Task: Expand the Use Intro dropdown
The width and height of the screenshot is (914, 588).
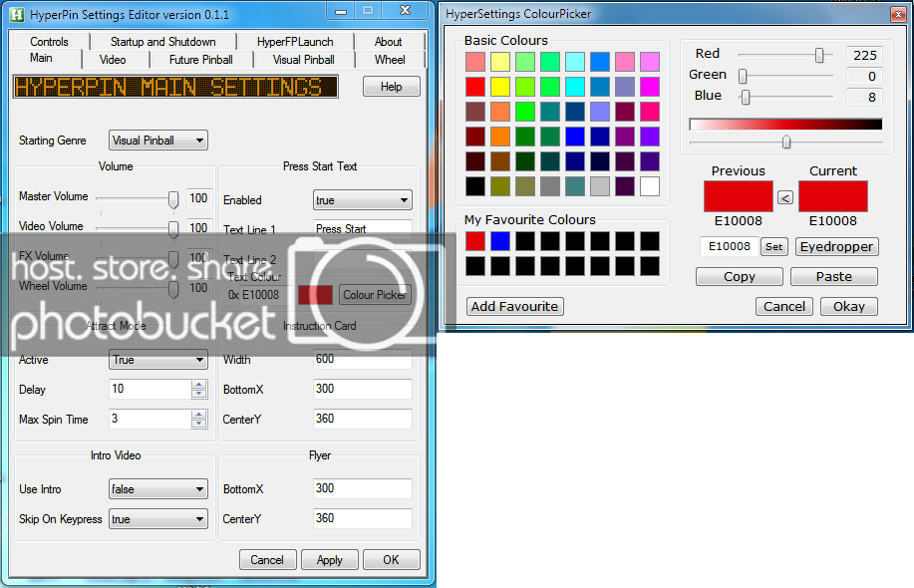Action: tap(157, 489)
